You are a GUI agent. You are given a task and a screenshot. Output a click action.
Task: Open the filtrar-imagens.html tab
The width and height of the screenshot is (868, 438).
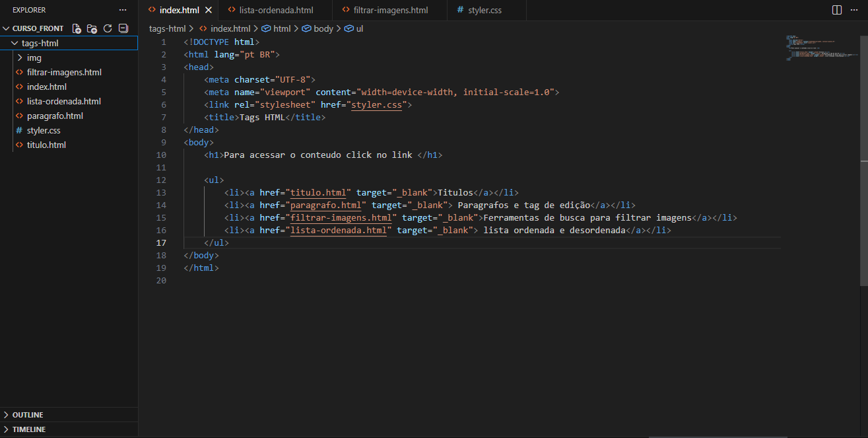[389, 11]
